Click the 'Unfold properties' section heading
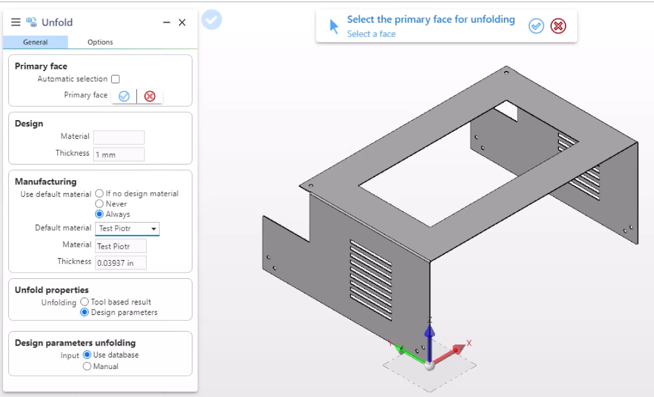The height and width of the screenshot is (397, 654). (52, 290)
